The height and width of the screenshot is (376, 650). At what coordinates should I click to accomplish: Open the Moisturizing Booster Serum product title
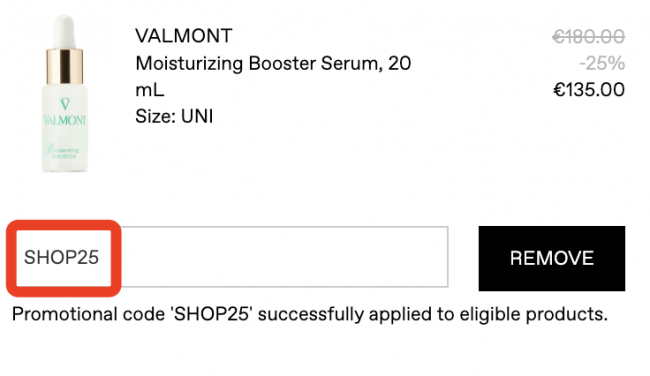coord(273,77)
